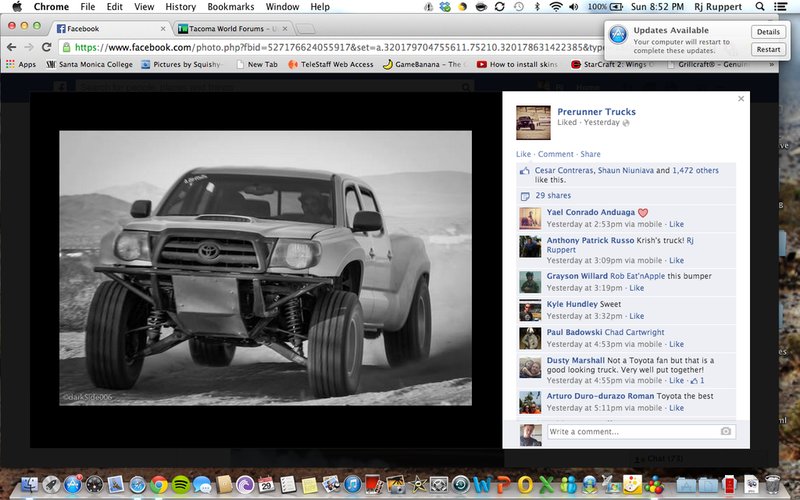Click Like under Prerunner Trucks post
This screenshot has height=500, width=800.
pyautogui.click(x=523, y=154)
